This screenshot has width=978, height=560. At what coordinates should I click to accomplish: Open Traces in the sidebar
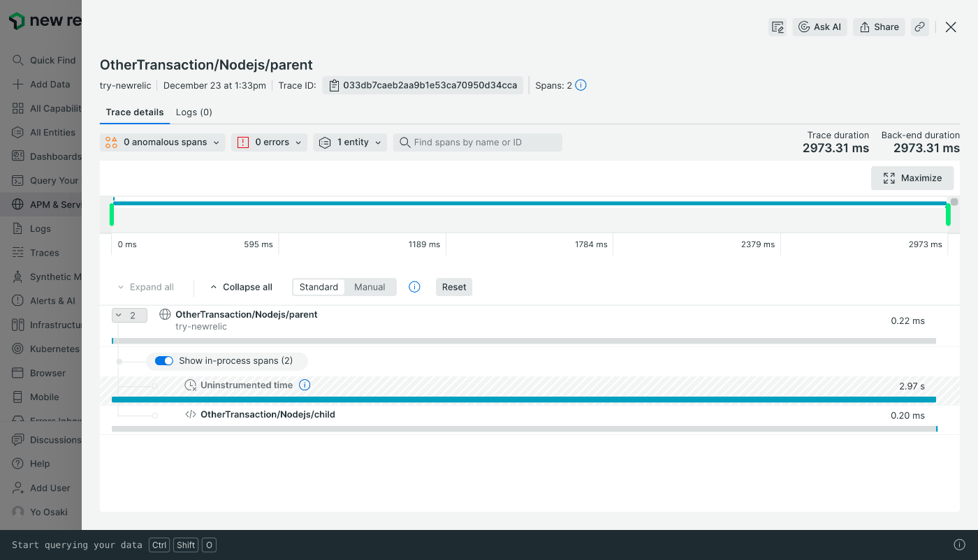click(x=36, y=253)
